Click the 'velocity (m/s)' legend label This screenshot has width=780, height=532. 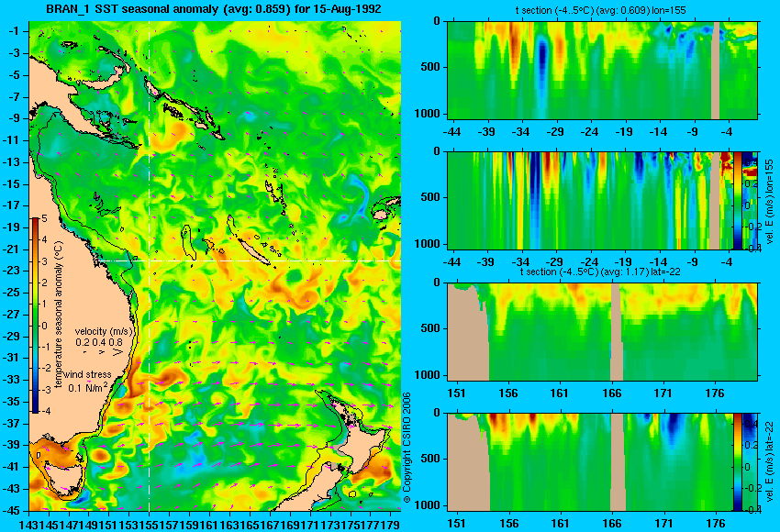coord(105,331)
